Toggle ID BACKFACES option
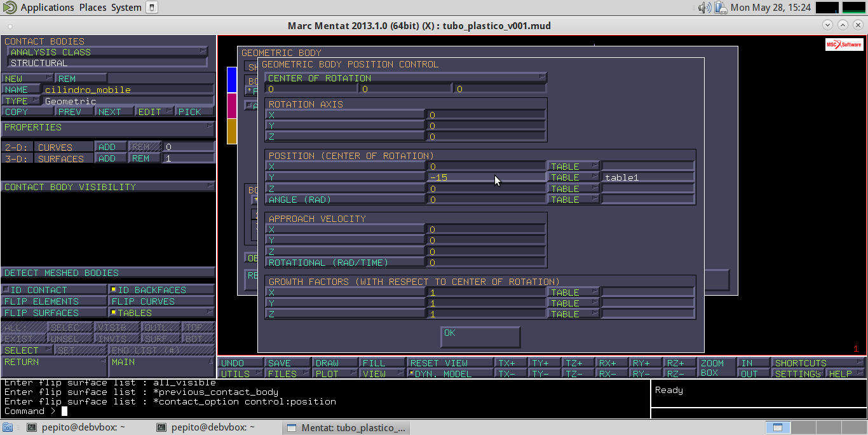The image size is (868, 435). [x=161, y=290]
